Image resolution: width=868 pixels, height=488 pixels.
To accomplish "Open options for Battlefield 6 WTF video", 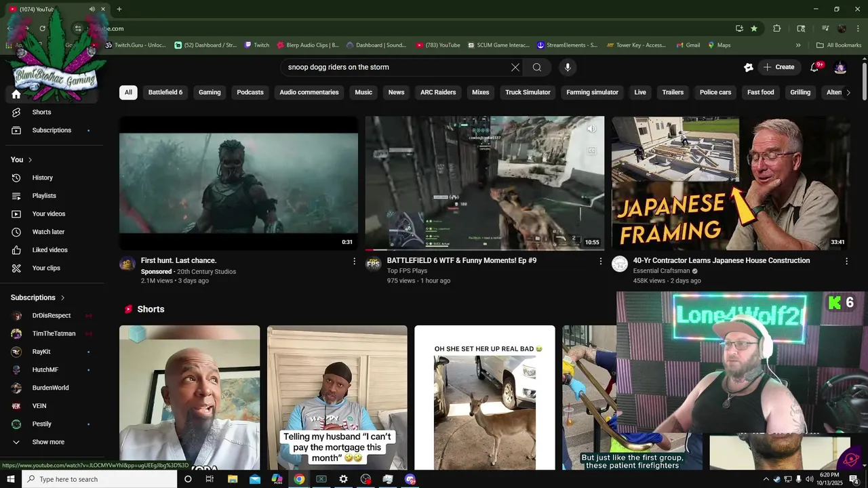I will pos(600,261).
